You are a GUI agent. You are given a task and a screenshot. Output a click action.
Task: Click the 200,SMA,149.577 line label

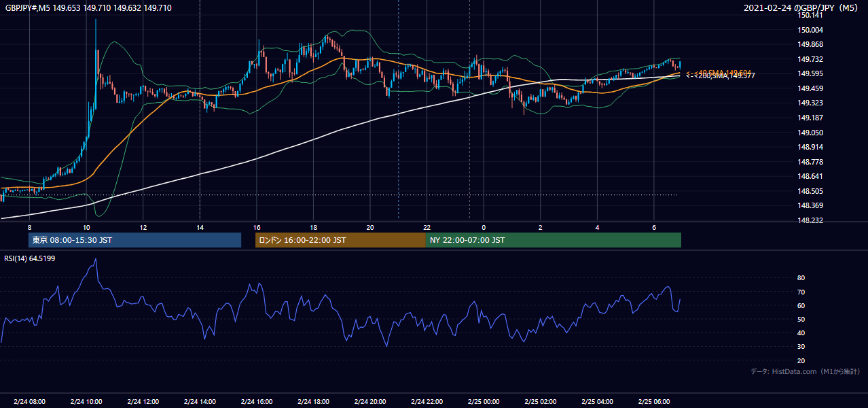click(721, 75)
